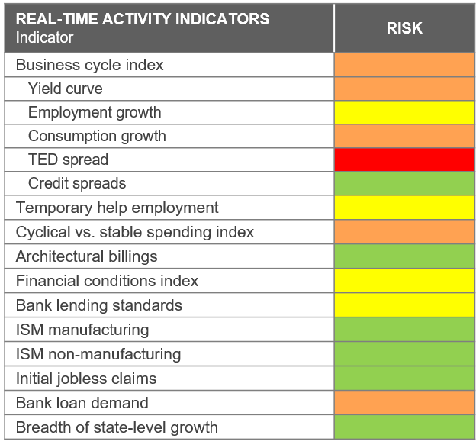Click the RISK column header

[404, 29]
